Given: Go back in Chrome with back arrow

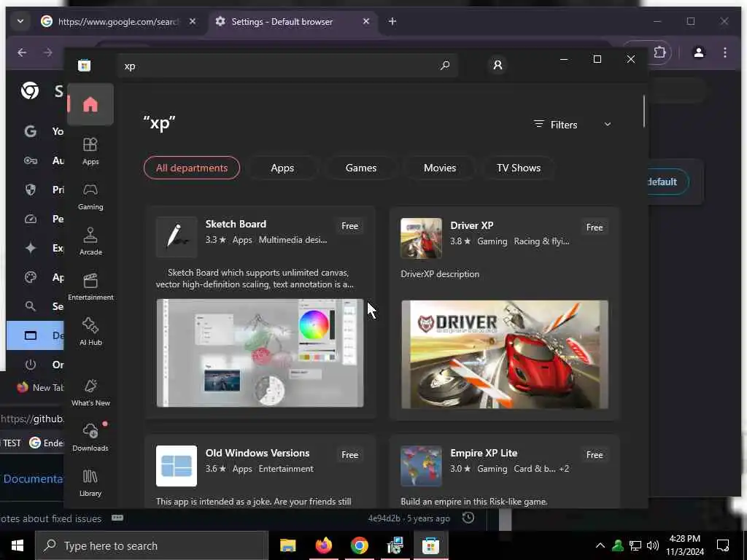Looking at the screenshot, I should (22, 52).
